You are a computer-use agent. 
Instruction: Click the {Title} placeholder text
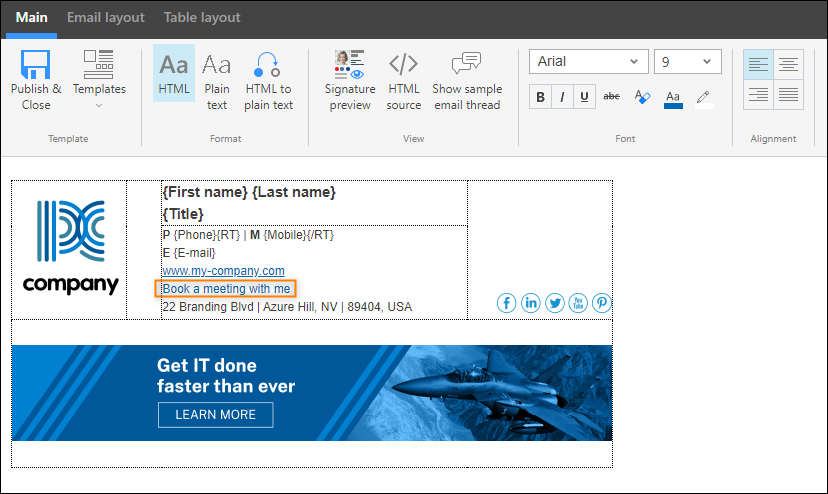[x=183, y=214]
